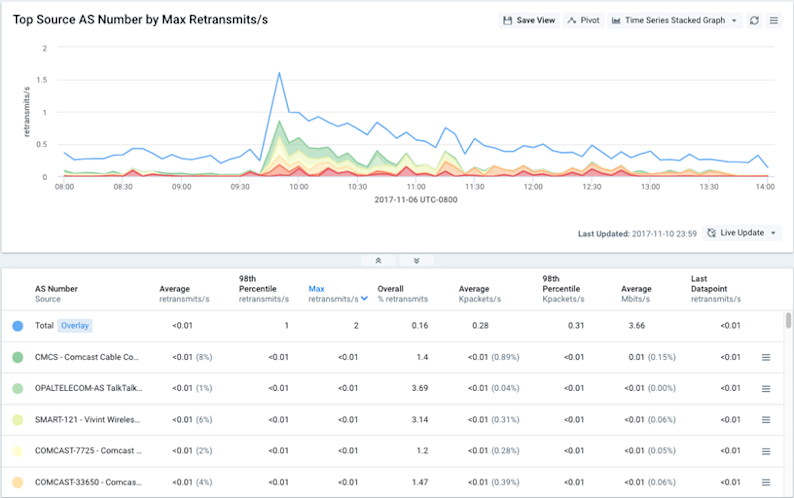
Task: Click the 2017-11-06 UTC-0800 axis label
Action: pos(416,200)
